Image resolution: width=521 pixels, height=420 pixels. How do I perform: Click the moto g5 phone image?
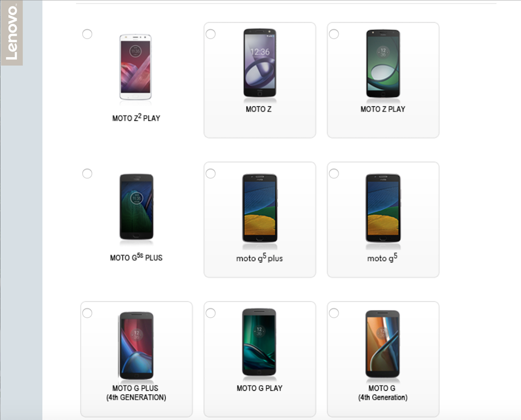(383, 208)
